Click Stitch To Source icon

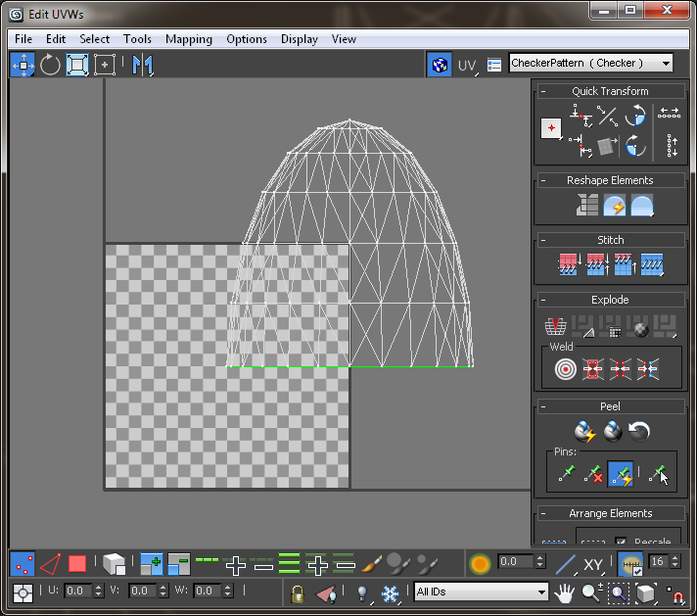tap(625, 264)
